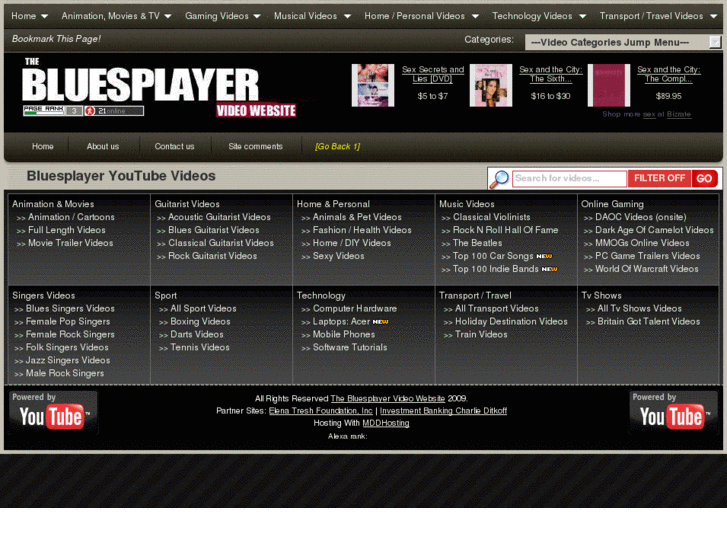Click the magnifying glass search icon
Image resolution: width=727 pixels, height=545 pixels.
pos(499,179)
